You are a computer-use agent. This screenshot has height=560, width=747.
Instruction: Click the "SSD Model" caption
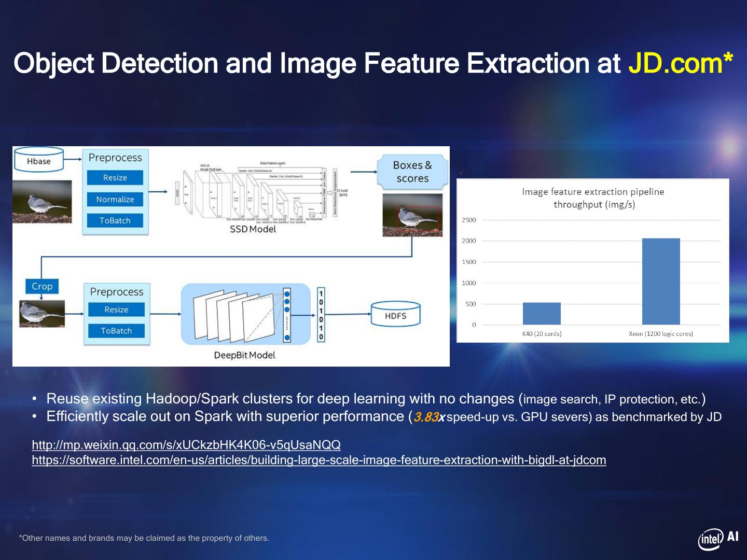[253, 229]
